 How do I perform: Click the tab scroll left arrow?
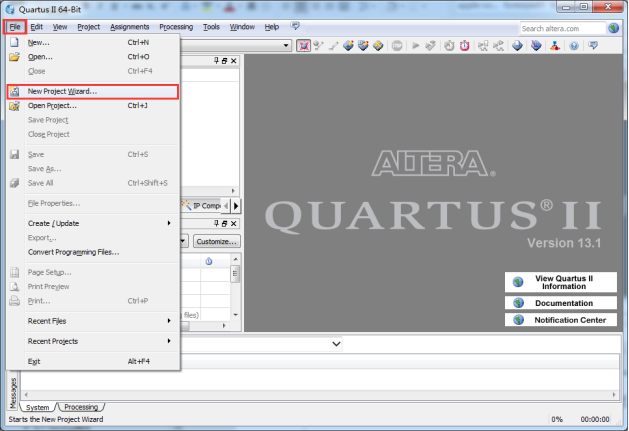tap(226, 206)
